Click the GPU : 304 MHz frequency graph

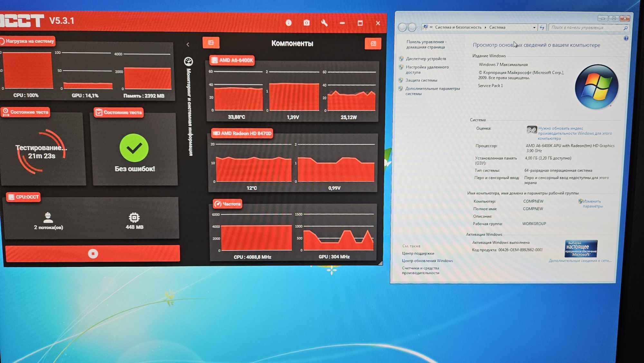[338, 232]
